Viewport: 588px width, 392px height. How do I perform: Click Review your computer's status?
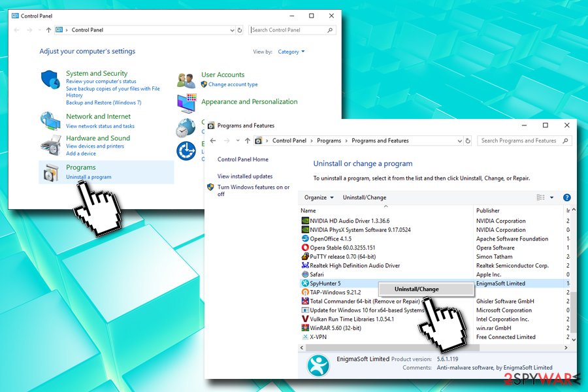pyautogui.click(x=101, y=82)
